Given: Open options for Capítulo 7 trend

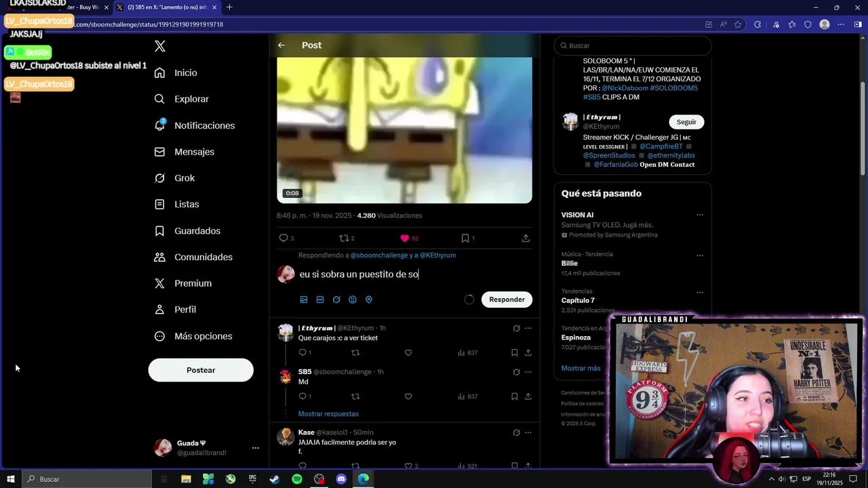Looking at the screenshot, I should point(700,293).
